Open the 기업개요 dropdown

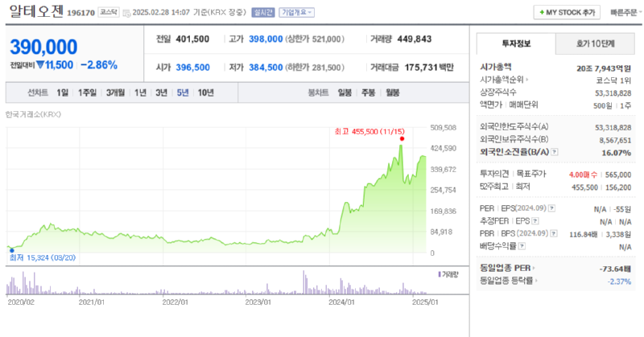296,12
